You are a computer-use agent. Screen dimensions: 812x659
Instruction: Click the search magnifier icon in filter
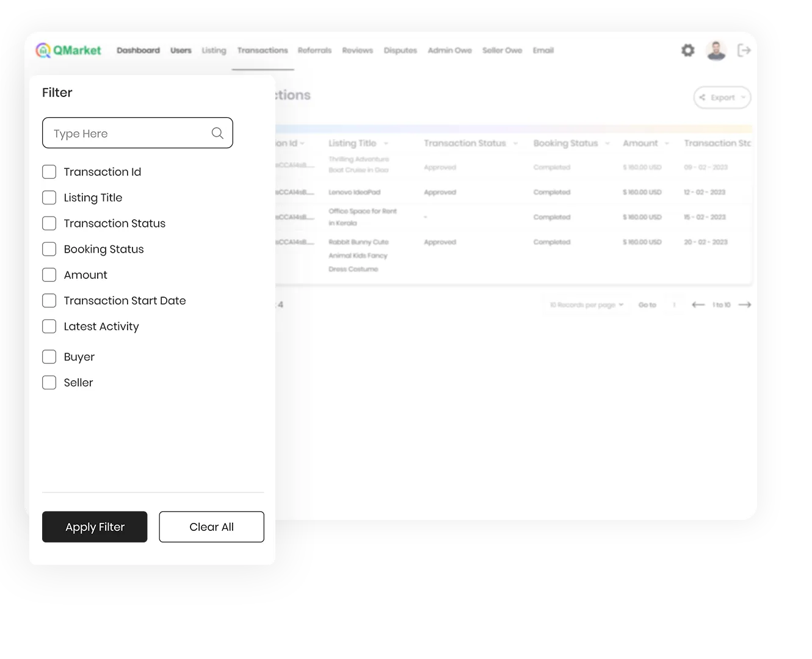click(217, 133)
